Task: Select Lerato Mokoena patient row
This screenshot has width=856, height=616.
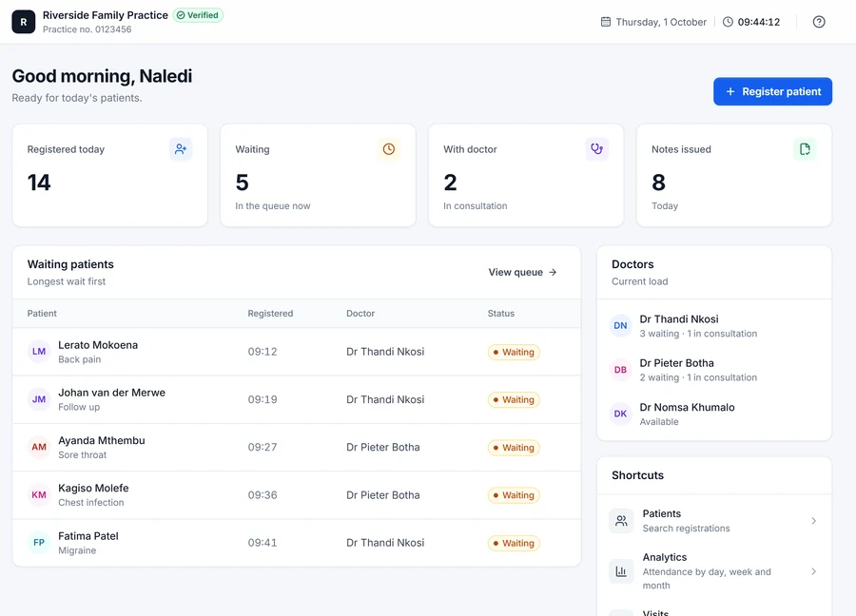Action: 297,352
